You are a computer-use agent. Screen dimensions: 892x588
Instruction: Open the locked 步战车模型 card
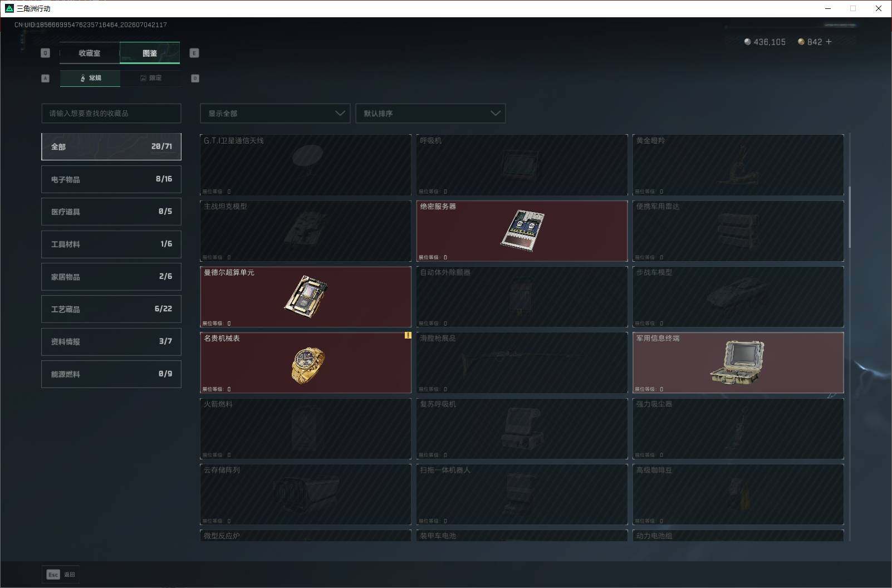tap(738, 297)
